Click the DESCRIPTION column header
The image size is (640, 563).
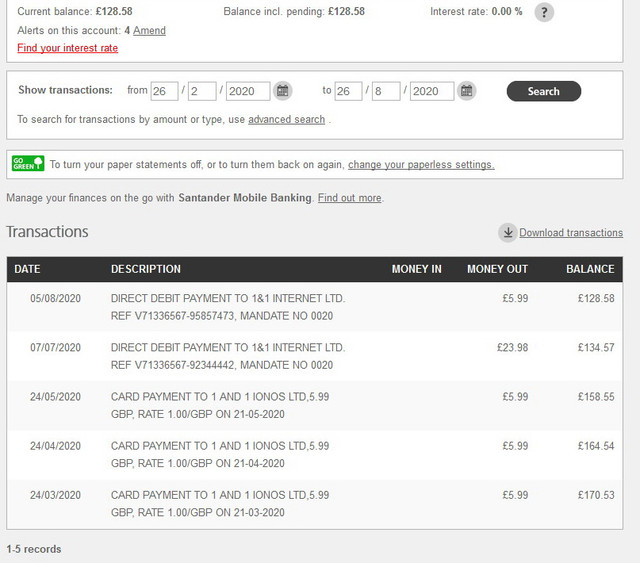(146, 269)
